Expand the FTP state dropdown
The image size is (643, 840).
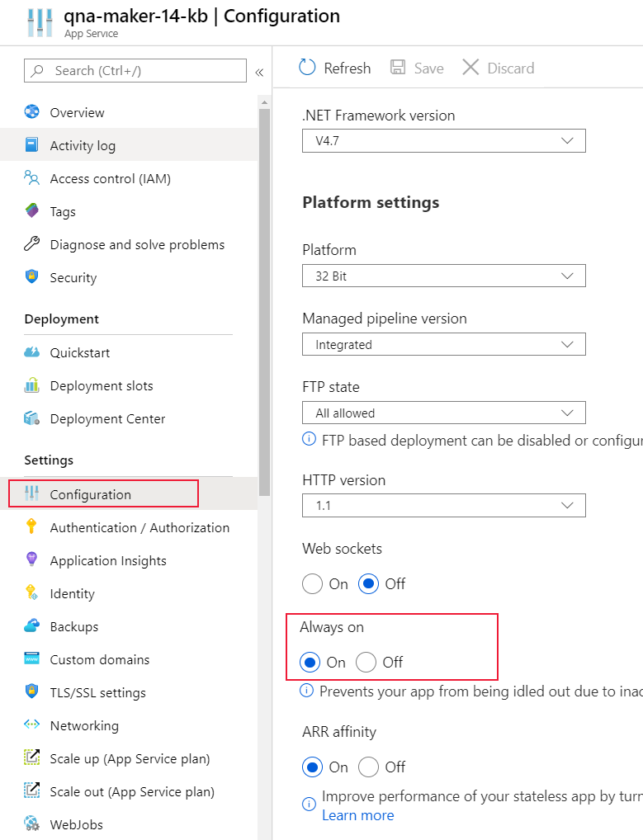443,413
